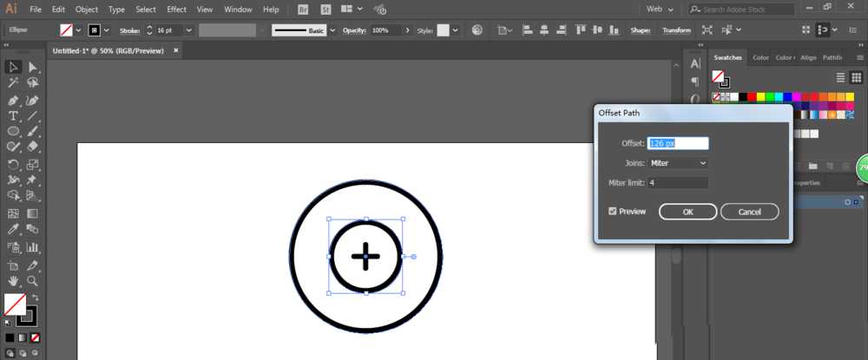Activate the Rotate tool
This screenshot has height=360, width=868.
click(x=13, y=164)
